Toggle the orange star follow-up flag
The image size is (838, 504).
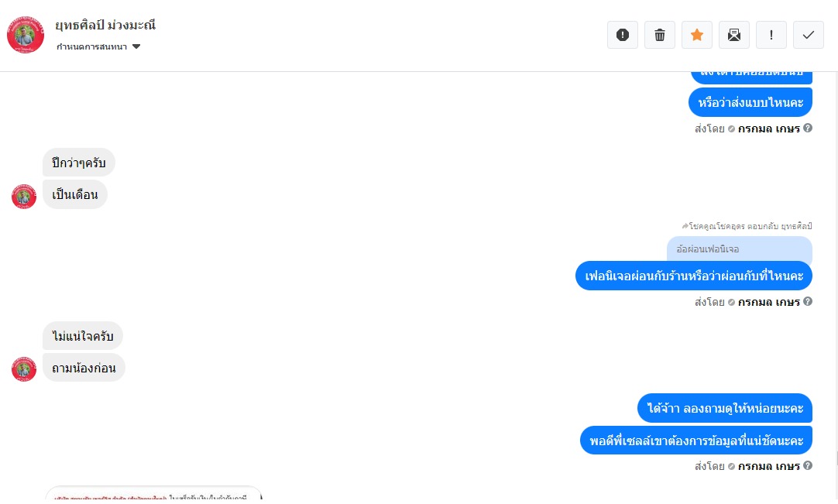697,36
